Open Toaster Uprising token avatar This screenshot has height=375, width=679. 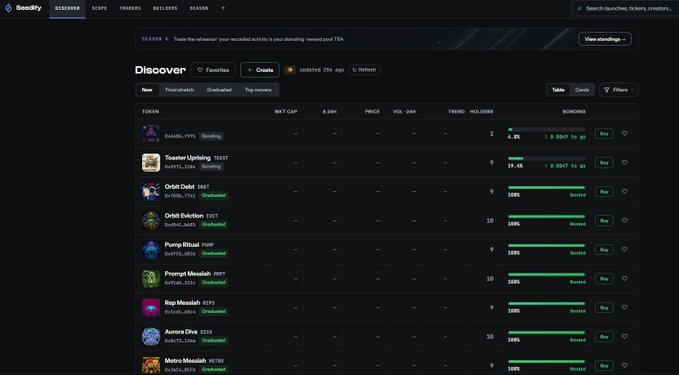(x=151, y=162)
